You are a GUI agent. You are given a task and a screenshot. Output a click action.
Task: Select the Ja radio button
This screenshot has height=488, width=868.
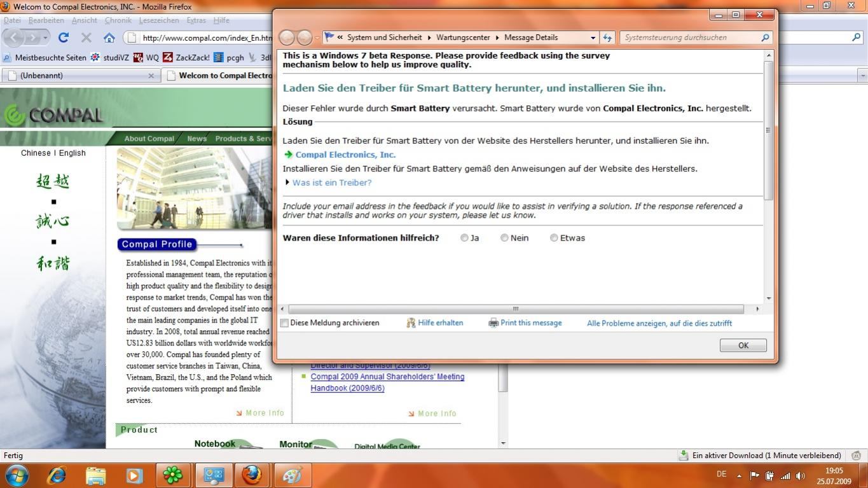coord(464,238)
